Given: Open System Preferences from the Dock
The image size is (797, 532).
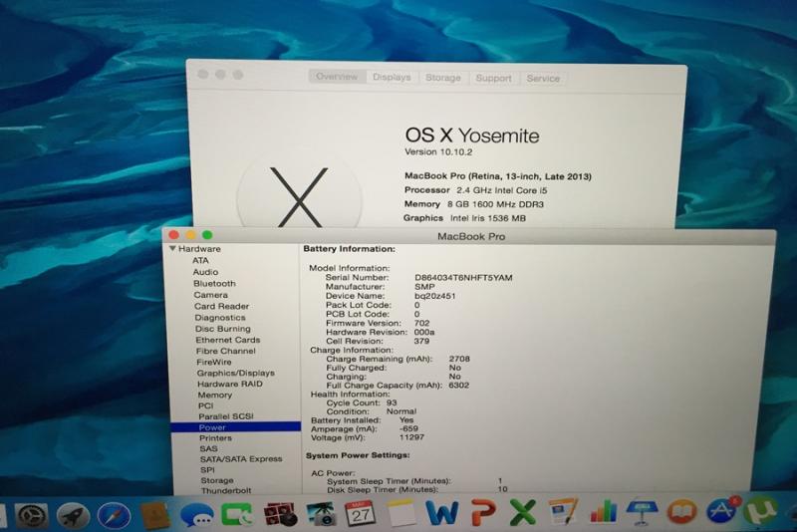Looking at the screenshot, I should (x=32, y=516).
